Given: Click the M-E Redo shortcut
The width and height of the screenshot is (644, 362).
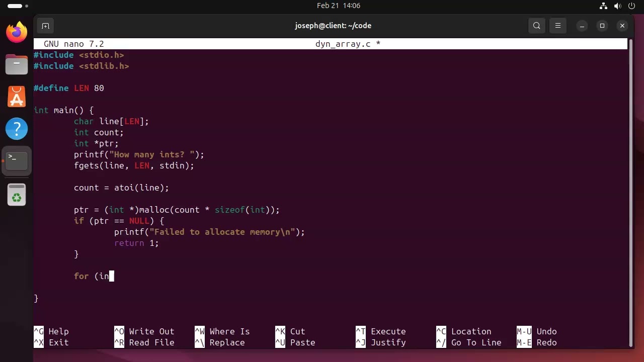Looking at the screenshot, I should coord(537,342).
